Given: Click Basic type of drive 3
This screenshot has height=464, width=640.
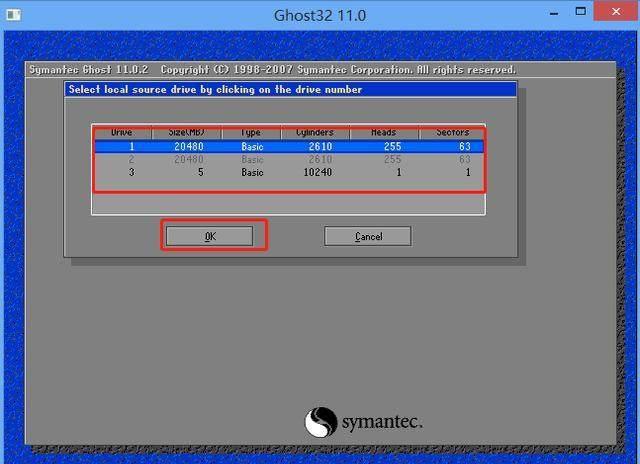Looking at the screenshot, I should point(252,172).
